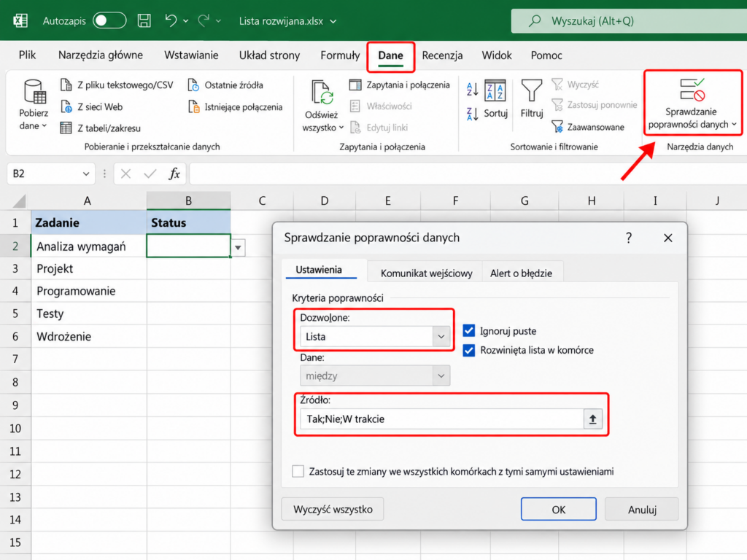Image resolution: width=747 pixels, height=560 pixels.
Task: Uncheck Ignoruj puste checkbox
Action: [469, 330]
